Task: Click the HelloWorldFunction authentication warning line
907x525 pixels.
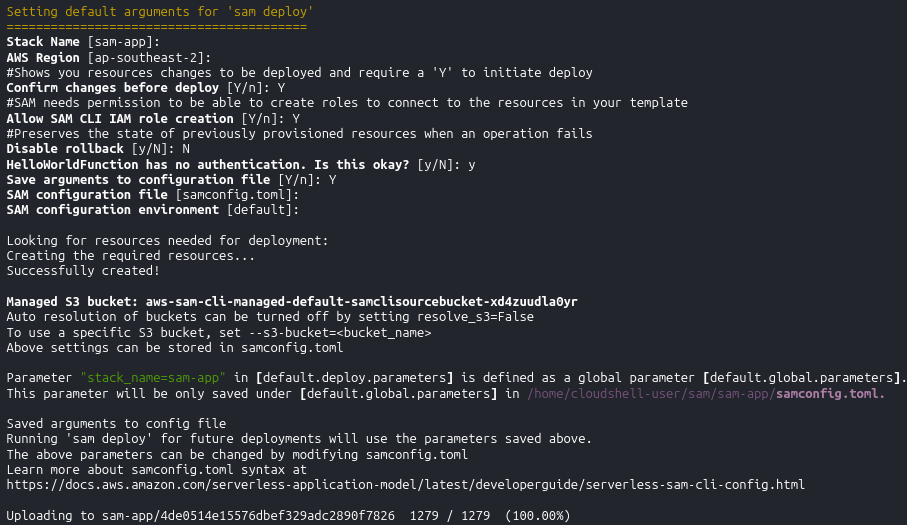Action: pos(241,165)
